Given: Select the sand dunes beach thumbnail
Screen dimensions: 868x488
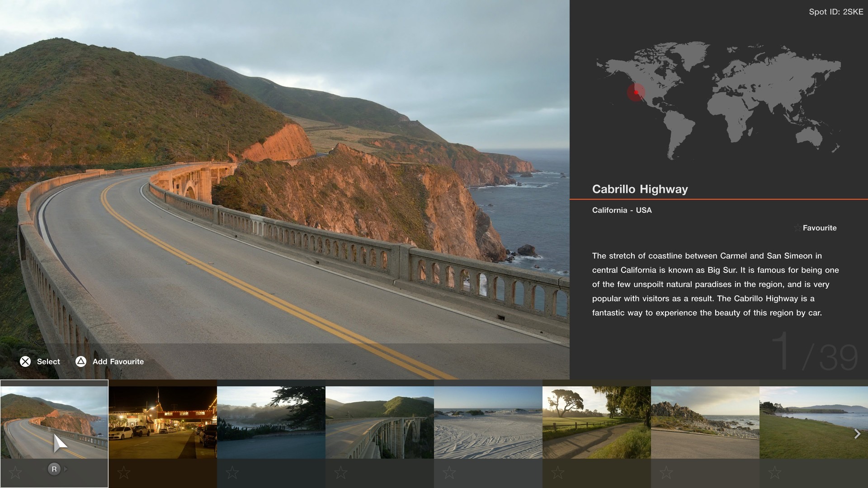Looking at the screenshot, I should [488, 422].
